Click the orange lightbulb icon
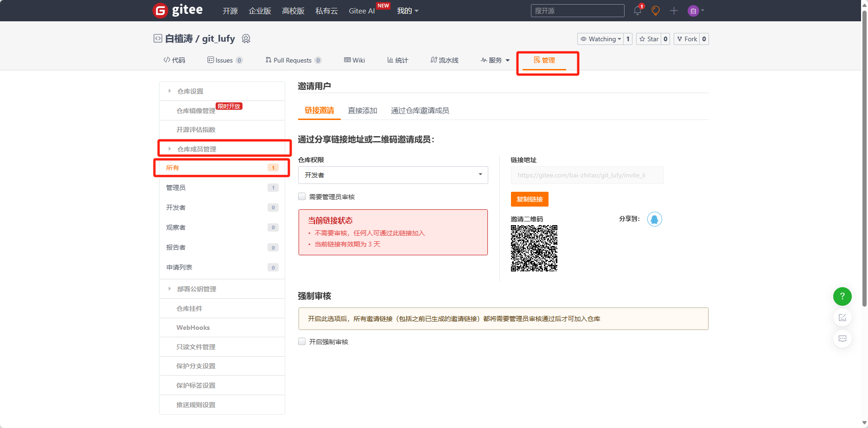868x428 pixels. pos(656,11)
